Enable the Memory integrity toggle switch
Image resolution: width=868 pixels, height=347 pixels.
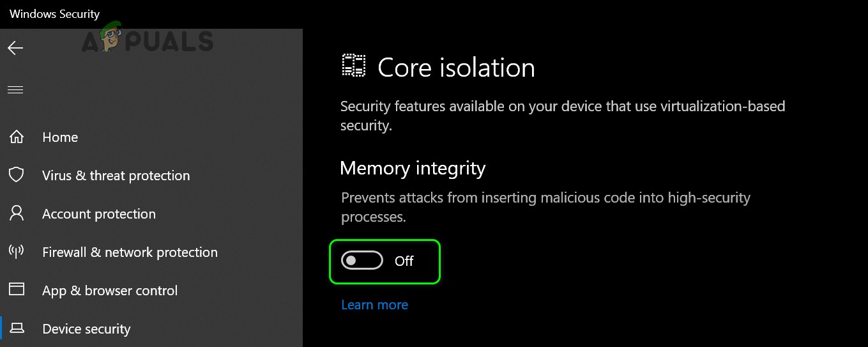[x=362, y=261]
